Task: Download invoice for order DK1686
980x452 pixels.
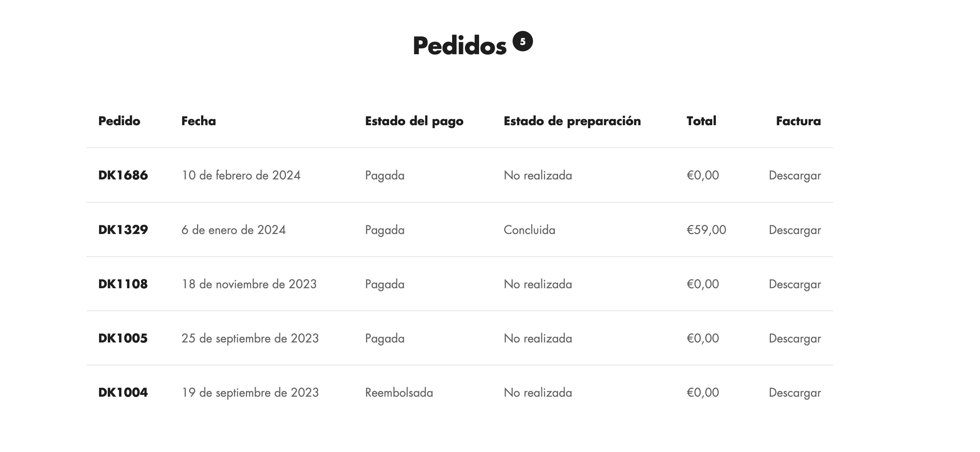Action: click(x=795, y=176)
